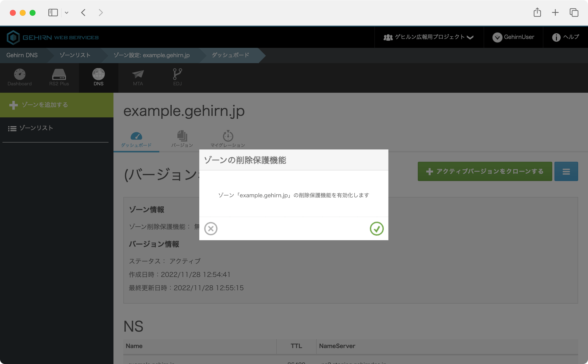
Task: Click the Dashboard service icon
Action: pos(19,77)
